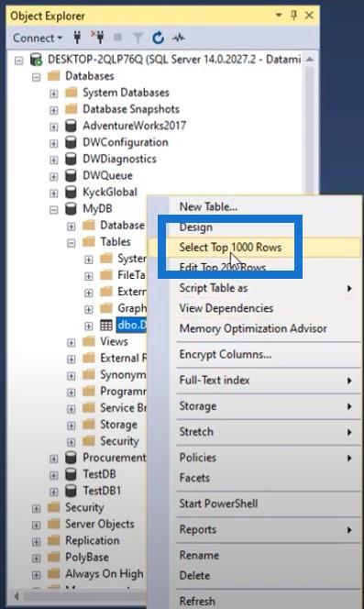Expand the TestDB database node
The width and height of the screenshot is (364, 609).
pos(53,475)
